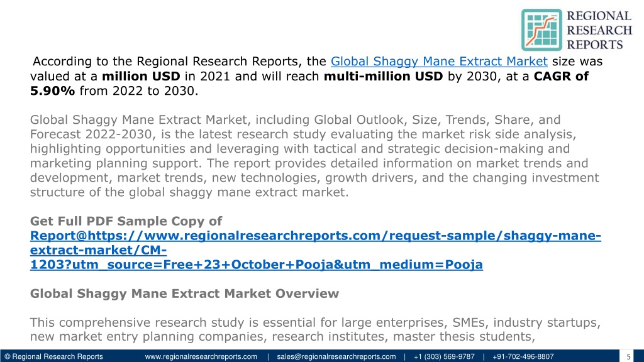Open the Global Shaggy Mane Extract Market link
The image size is (644, 362).
438,62
